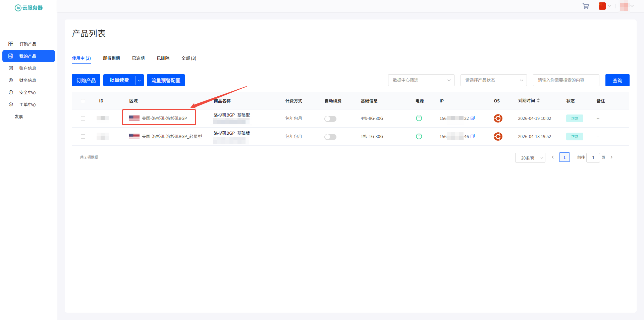Image resolution: width=644 pixels, height=320 pixels.
Task: Click Ubuntu OS icon in second row
Action: [498, 136]
